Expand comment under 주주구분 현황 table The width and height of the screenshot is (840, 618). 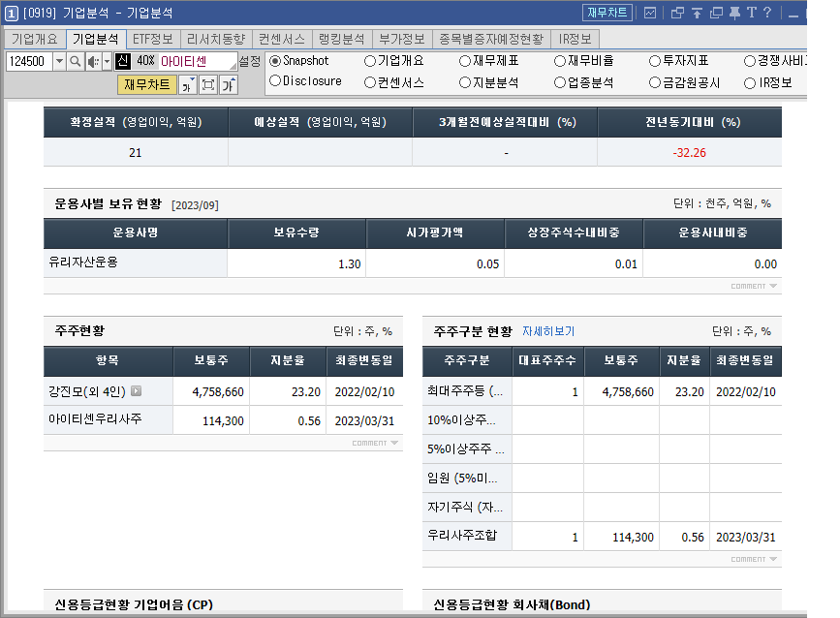pyautogui.click(x=753, y=559)
